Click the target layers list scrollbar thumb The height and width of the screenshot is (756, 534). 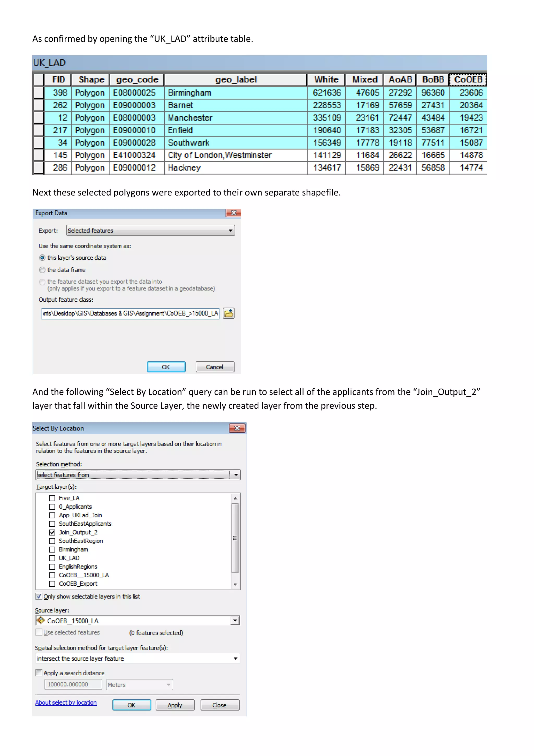(x=235, y=538)
